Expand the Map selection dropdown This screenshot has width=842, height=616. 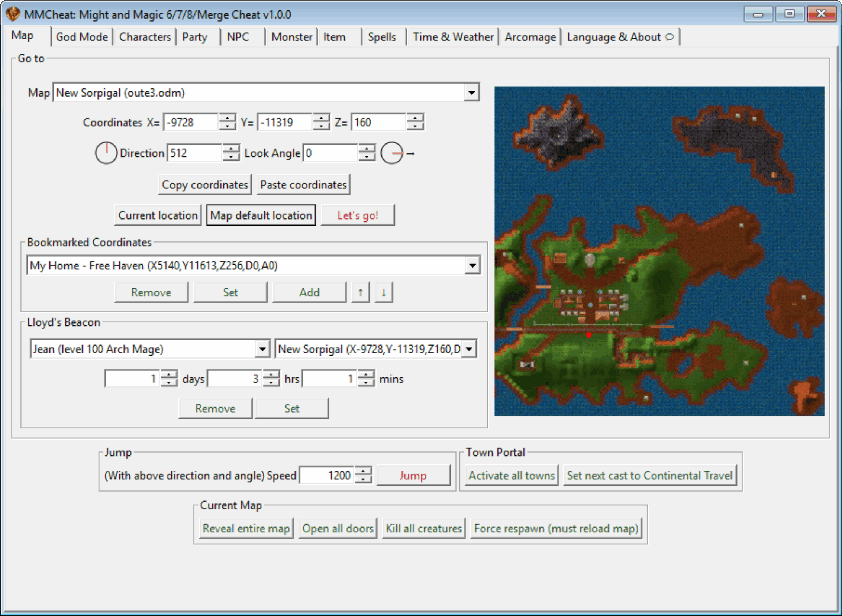coord(471,93)
